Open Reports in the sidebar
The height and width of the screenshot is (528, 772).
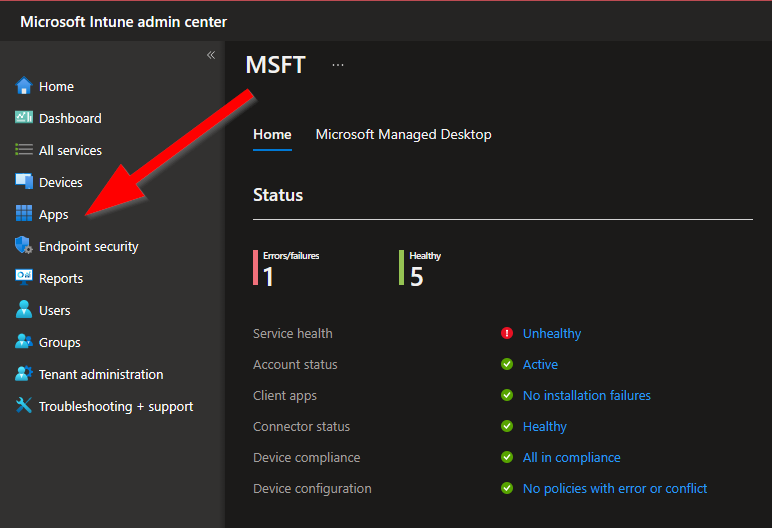click(x=61, y=278)
